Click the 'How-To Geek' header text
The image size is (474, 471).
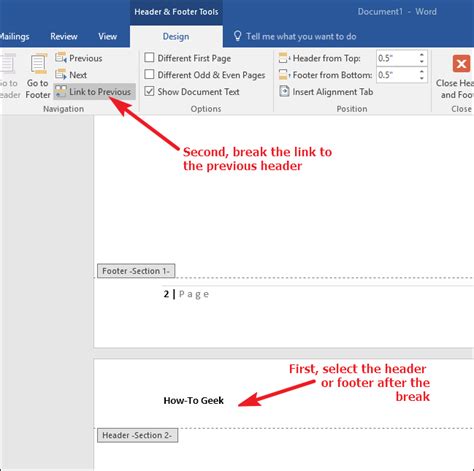pos(193,400)
